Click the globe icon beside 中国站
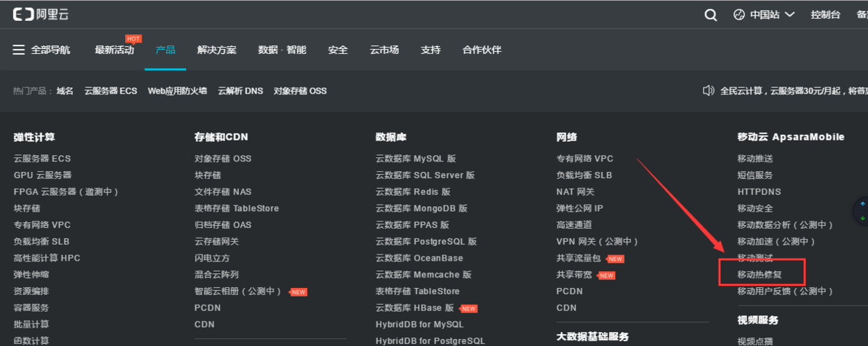Screen dimensions: 868x346 click(739, 15)
